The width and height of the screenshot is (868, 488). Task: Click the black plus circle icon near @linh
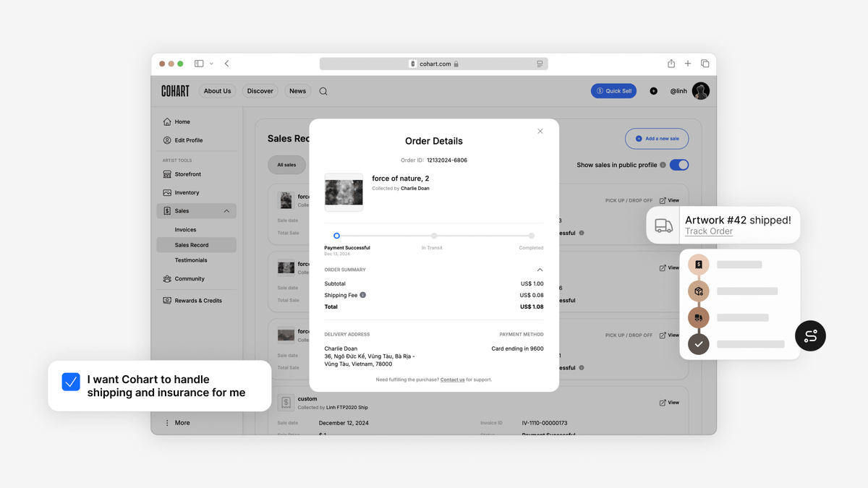click(x=654, y=91)
